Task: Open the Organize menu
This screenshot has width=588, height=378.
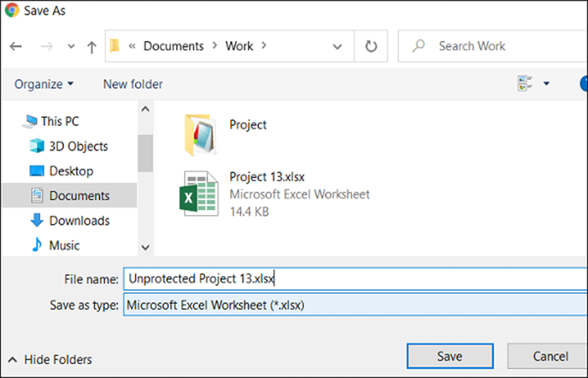Action: 44,84
